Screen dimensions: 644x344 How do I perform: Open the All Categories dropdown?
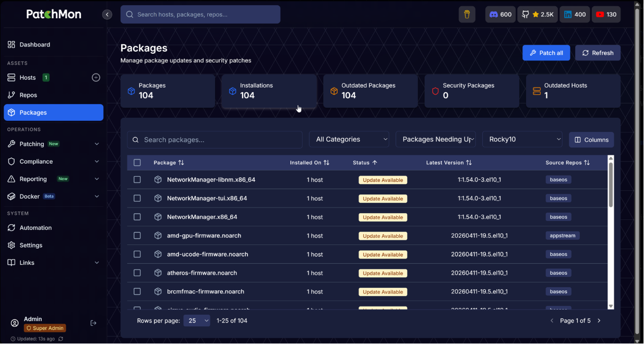349,140
